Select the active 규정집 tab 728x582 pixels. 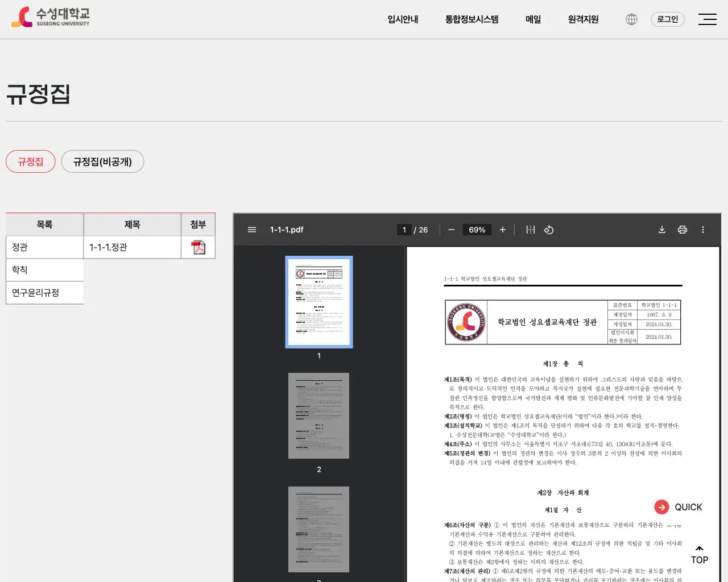(30, 161)
